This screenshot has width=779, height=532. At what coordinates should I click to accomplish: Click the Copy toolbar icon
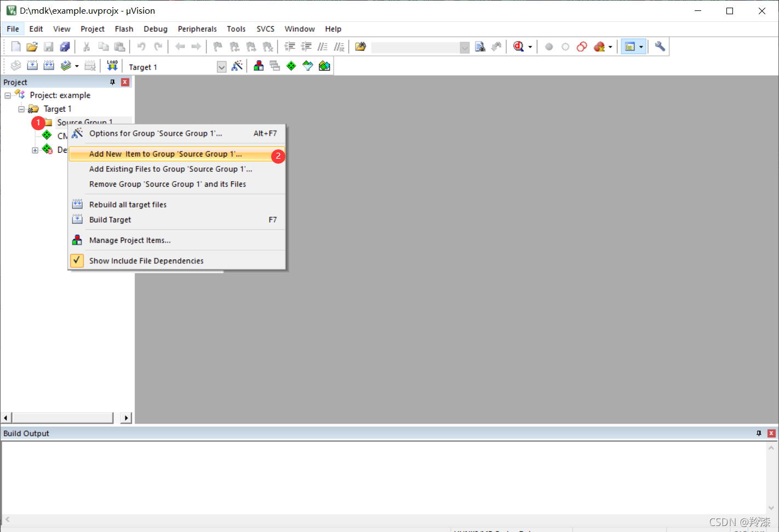pos(103,47)
